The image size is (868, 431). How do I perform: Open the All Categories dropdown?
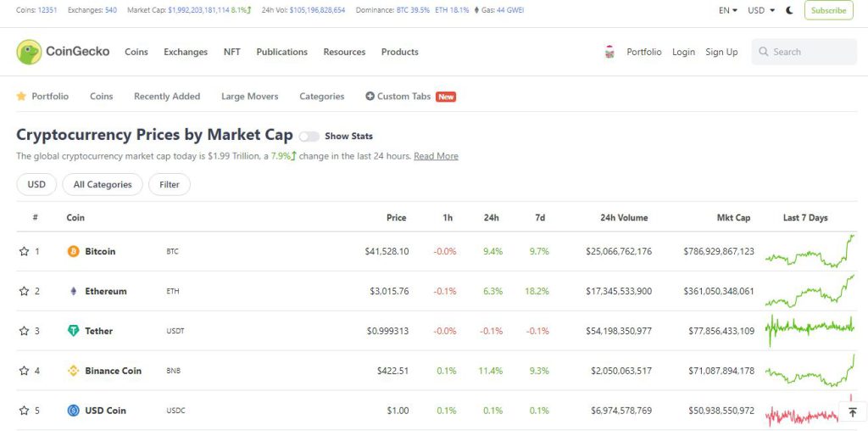point(103,184)
